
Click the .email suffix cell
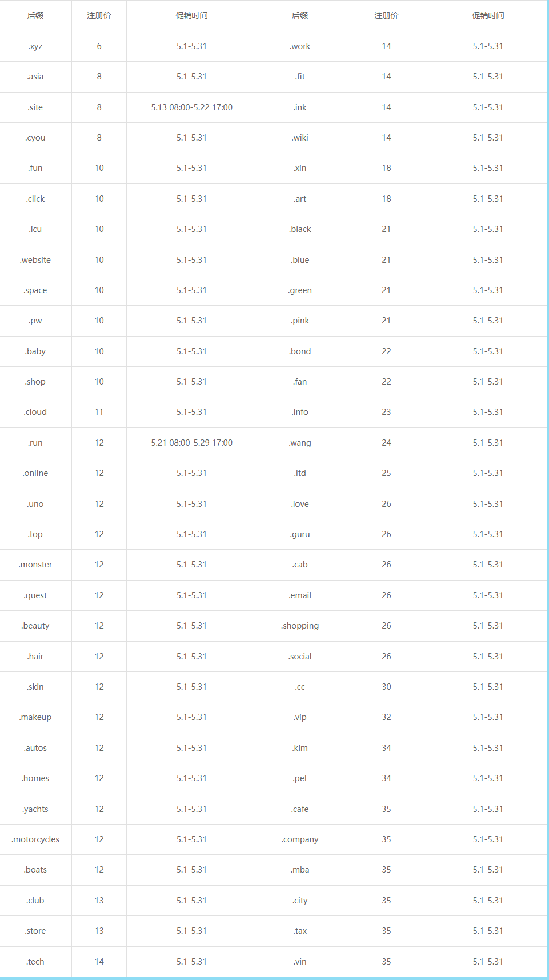tap(300, 595)
